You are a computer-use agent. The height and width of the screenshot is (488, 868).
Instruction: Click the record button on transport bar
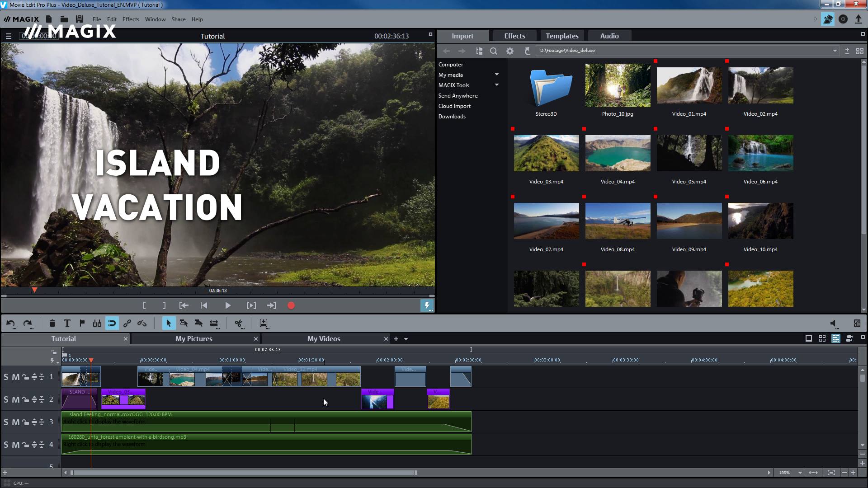coord(292,305)
